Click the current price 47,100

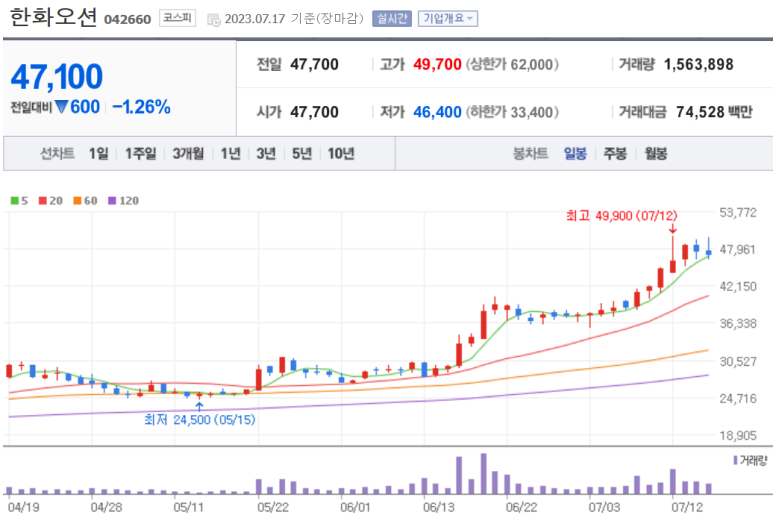click(57, 76)
